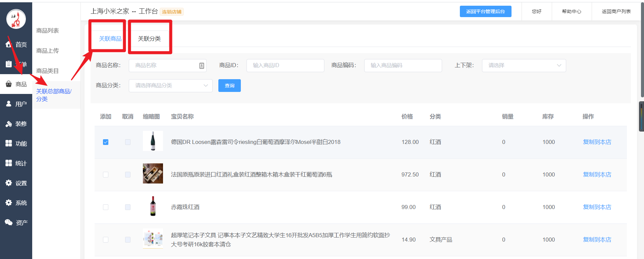Viewport: 644px width, 259px height.
Task: Uncheck the 添加 checkbox for DR Loosen wine
Action: coord(106,142)
